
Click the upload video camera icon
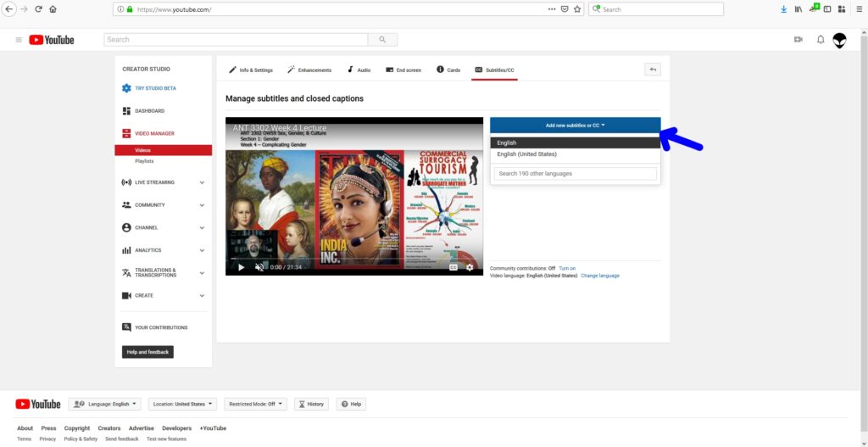[798, 40]
